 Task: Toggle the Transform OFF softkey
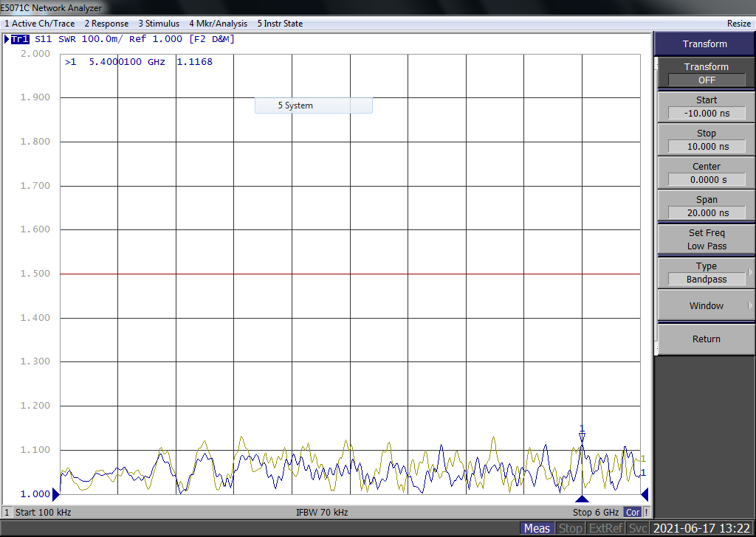[x=707, y=73]
